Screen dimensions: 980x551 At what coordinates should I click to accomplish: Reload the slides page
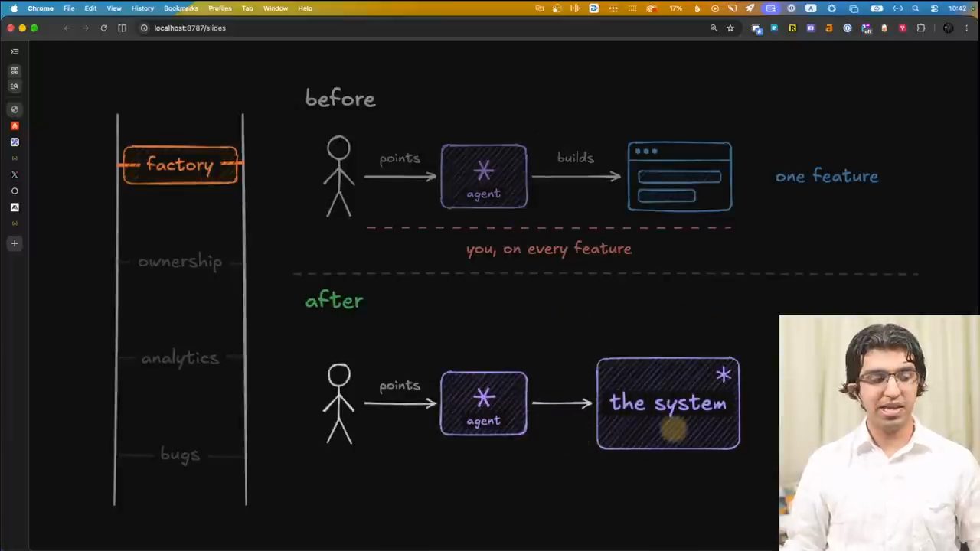click(103, 28)
